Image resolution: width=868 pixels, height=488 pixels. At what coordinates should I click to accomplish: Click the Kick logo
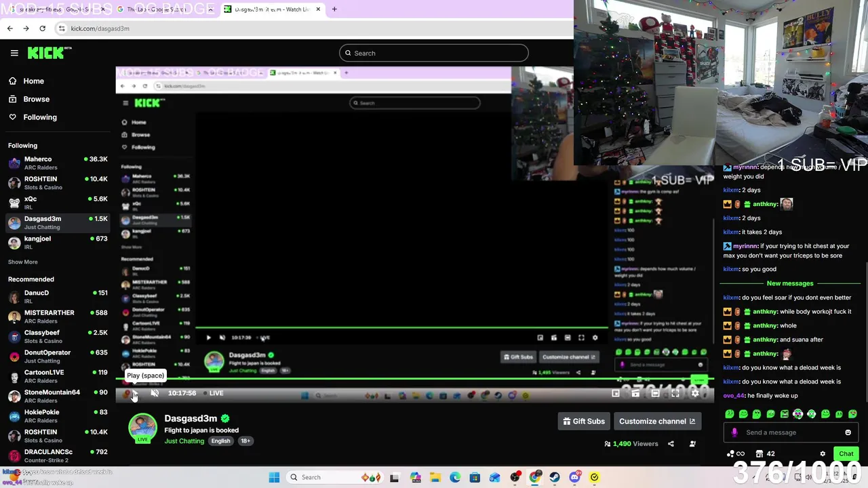pos(49,53)
